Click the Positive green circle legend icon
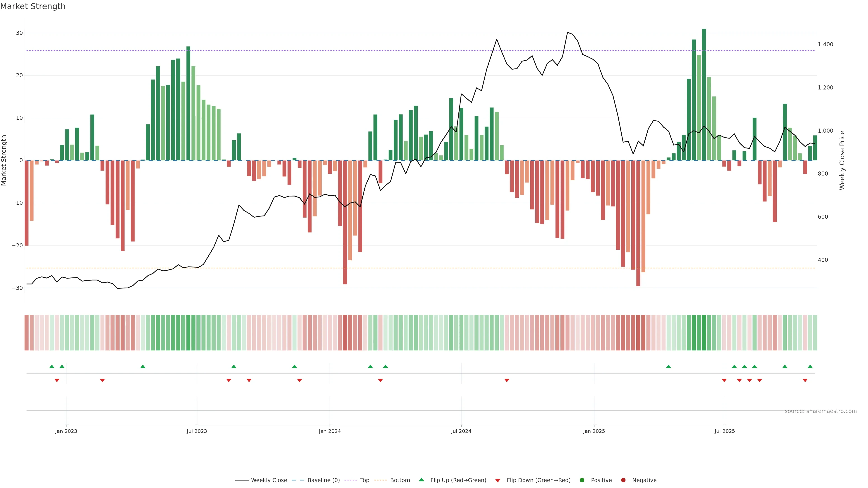Viewport: 868px width, 488px height. tap(582, 480)
